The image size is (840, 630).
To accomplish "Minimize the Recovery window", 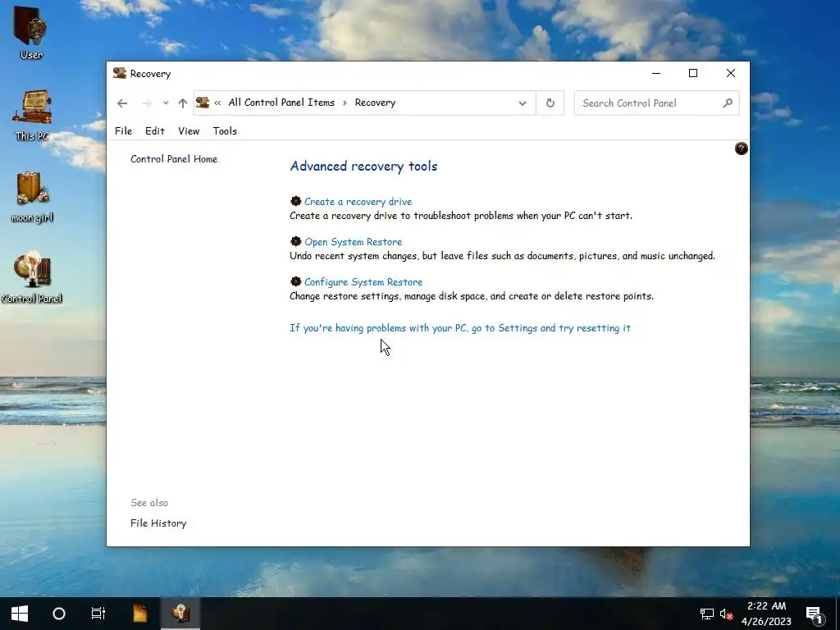I will coord(656,73).
